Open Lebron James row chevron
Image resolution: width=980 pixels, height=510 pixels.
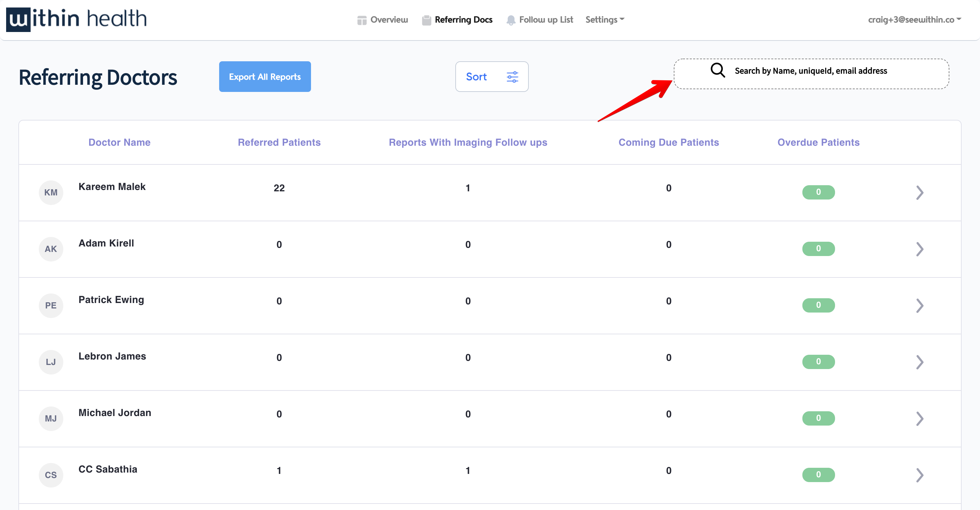coord(919,362)
